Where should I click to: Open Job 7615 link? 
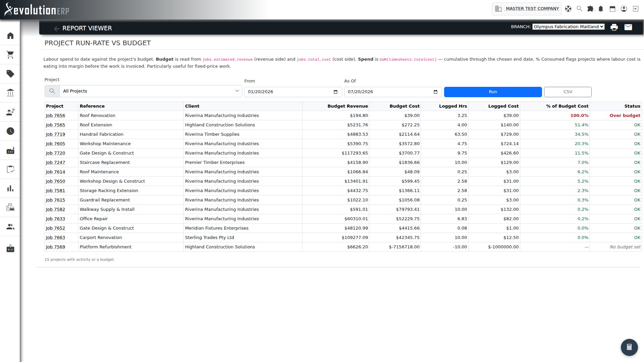click(x=55, y=200)
